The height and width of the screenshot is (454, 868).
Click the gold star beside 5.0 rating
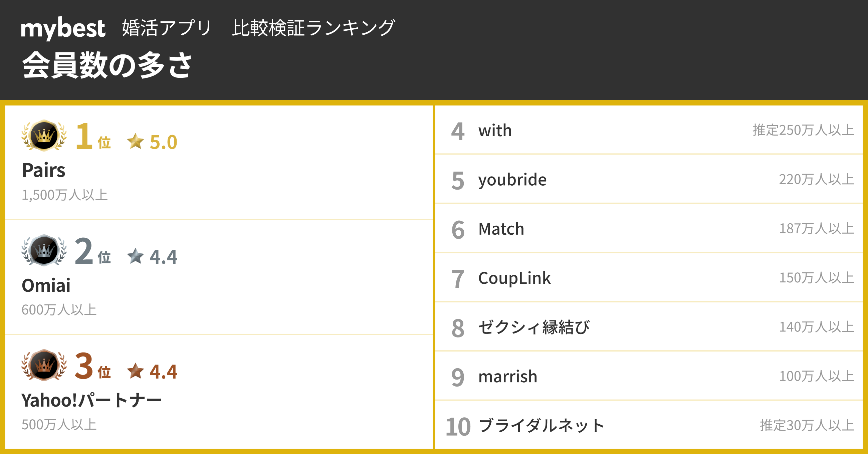pyautogui.click(x=136, y=141)
